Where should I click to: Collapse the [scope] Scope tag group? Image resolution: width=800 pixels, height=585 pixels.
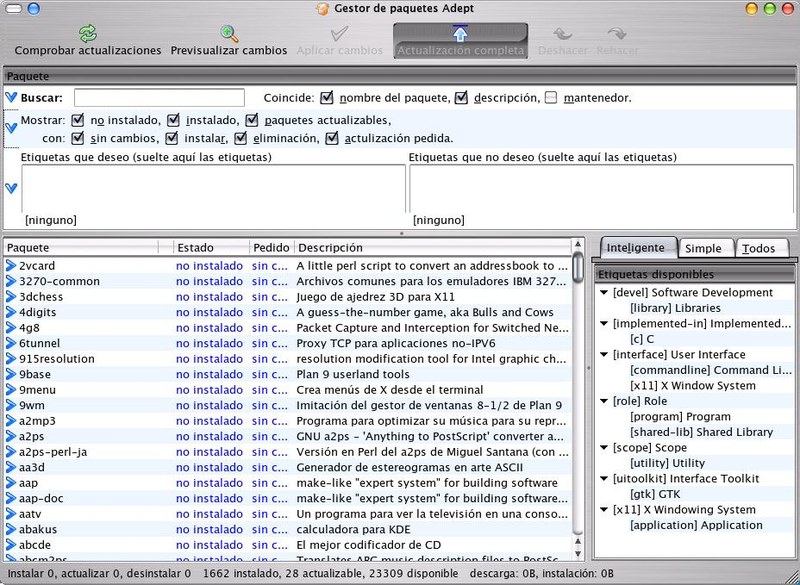[x=605, y=448]
